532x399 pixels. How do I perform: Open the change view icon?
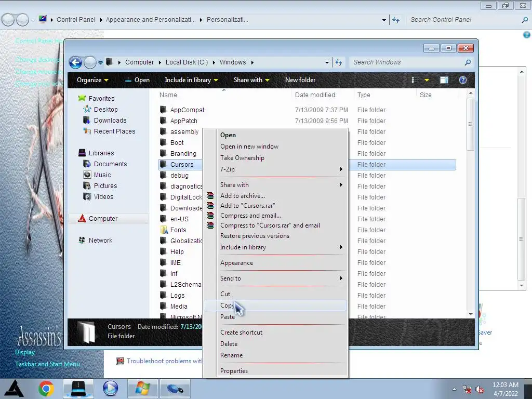pyautogui.click(x=414, y=80)
